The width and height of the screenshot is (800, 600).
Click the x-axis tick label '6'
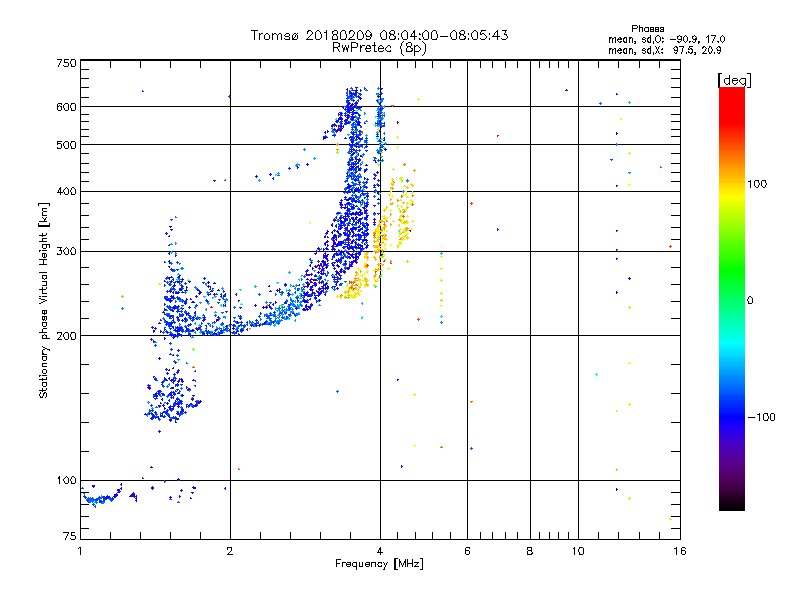coord(467,551)
